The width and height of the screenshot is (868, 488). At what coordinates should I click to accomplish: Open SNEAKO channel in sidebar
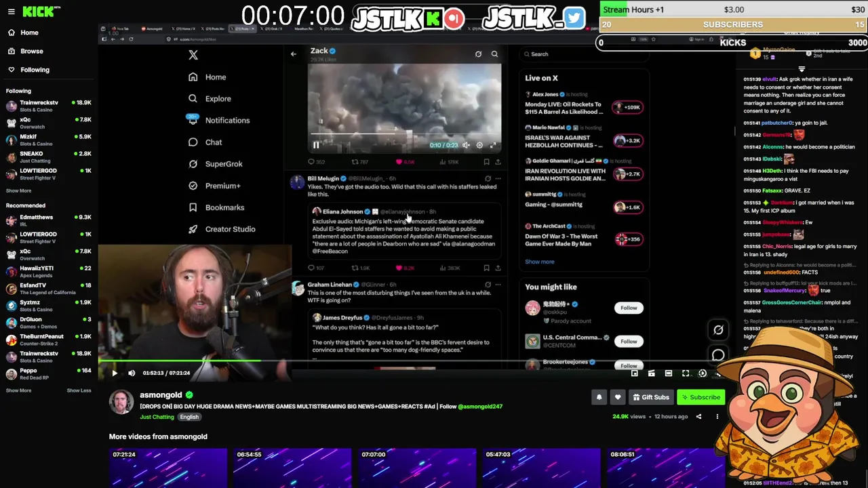click(x=47, y=157)
